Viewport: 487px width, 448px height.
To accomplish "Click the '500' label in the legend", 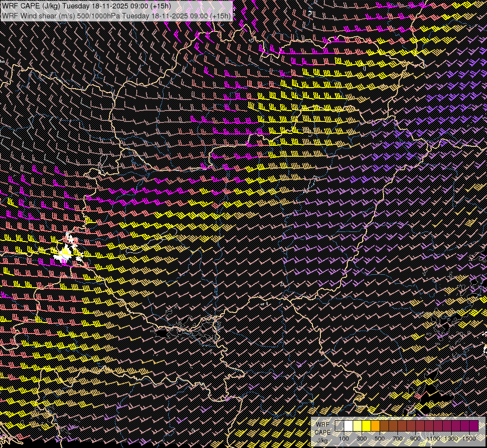I will pyautogui.click(x=380, y=439).
